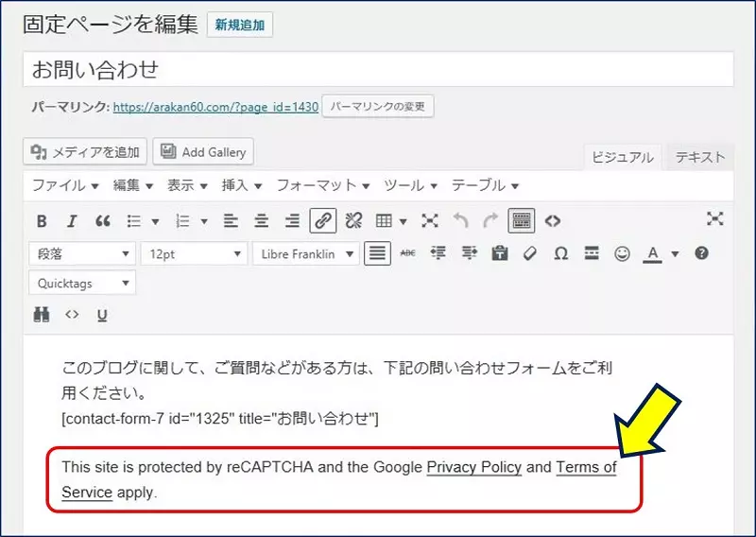Click clear formatting eraser icon
This screenshot has width=756, height=537.
(x=530, y=253)
